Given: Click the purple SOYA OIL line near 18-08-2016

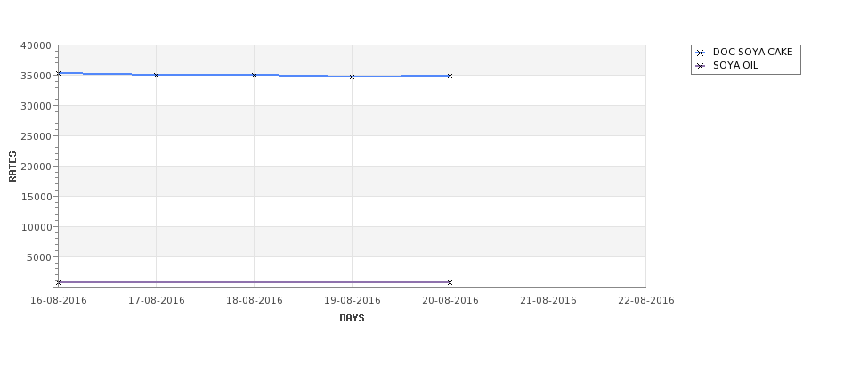Looking at the screenshot, I should [x=254, y=282].
